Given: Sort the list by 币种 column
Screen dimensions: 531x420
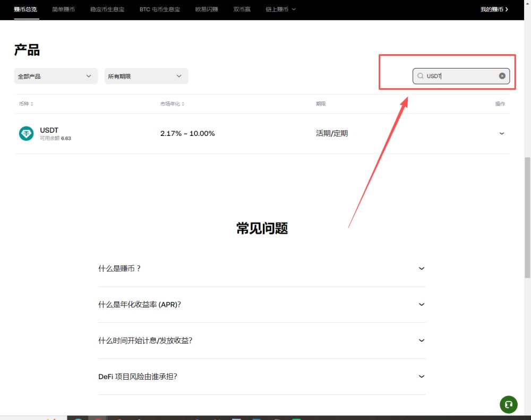Looking at the screenshot, I should (x=26, y=104).
